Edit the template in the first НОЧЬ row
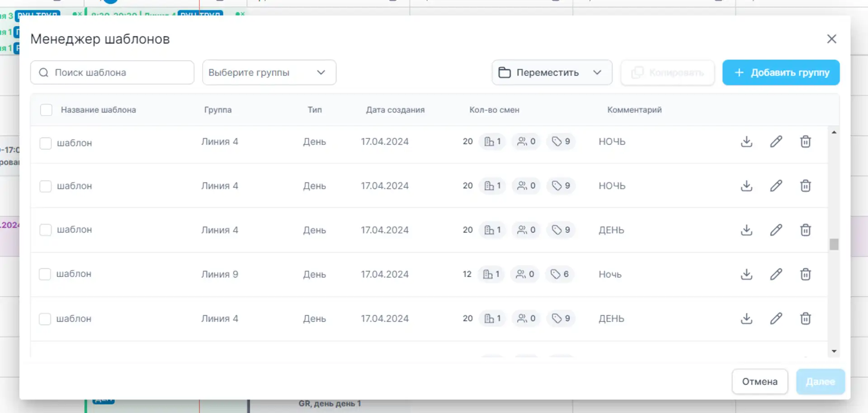Viewport: 868px width, 413px height. point(776,142)
